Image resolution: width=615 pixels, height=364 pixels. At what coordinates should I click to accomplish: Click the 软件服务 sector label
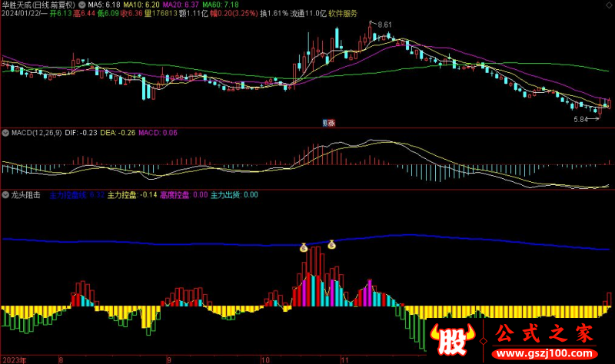342,14
